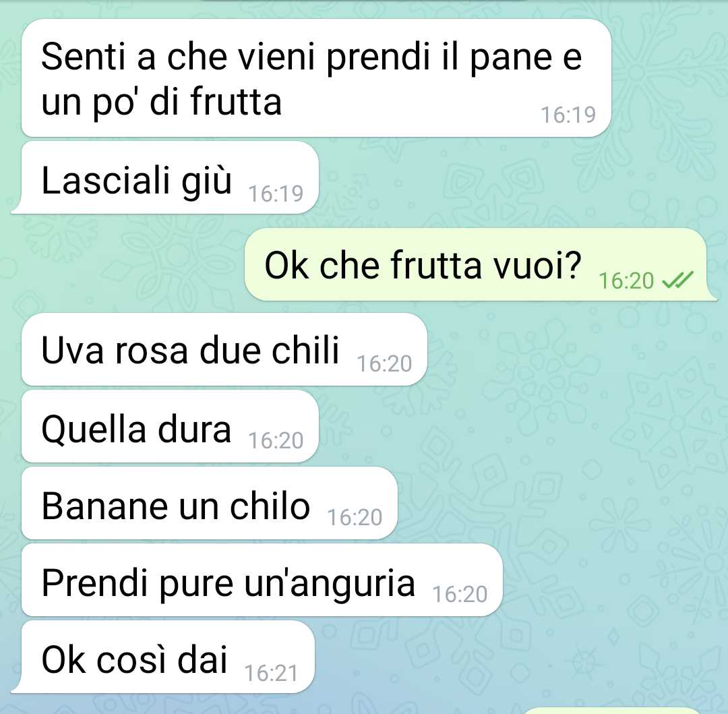Image resolution: width=728 pixels, height=714 pixels.
Task: Select the message 'Senti a che vieni prendi il pane'
Action: pos(316,78)
